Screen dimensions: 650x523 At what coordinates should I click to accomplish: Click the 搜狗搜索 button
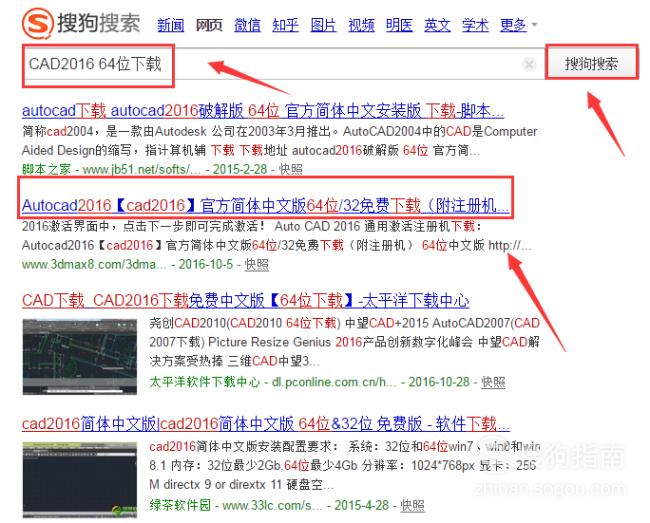[x=591, y=63]
